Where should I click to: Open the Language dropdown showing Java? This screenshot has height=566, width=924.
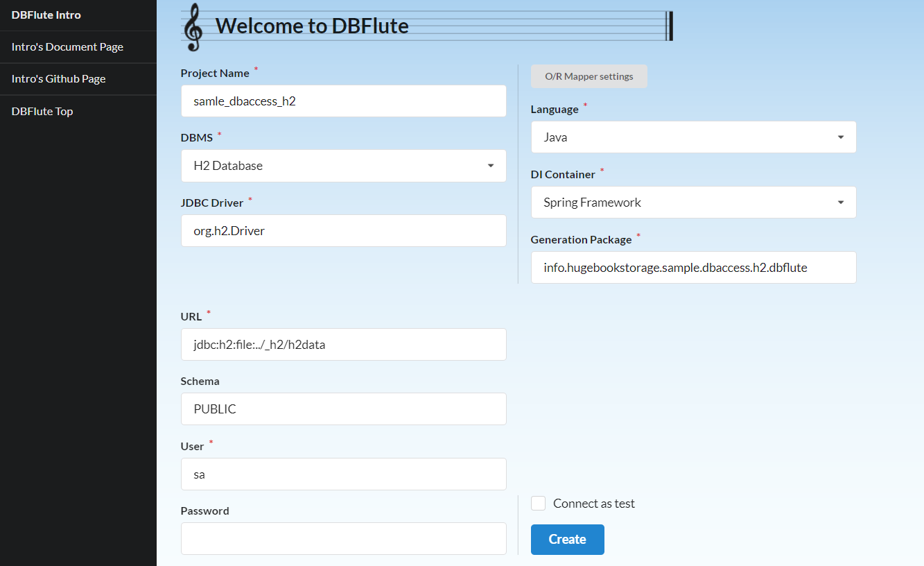click(x=694, y=137)
